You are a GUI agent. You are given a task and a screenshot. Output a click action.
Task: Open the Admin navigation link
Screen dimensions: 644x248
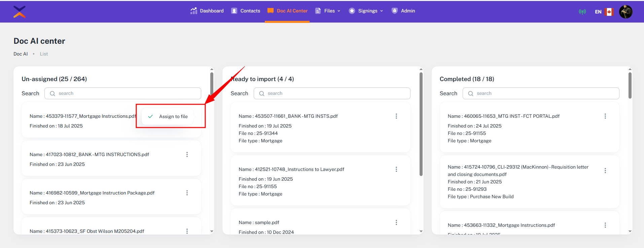pos(403,11)
